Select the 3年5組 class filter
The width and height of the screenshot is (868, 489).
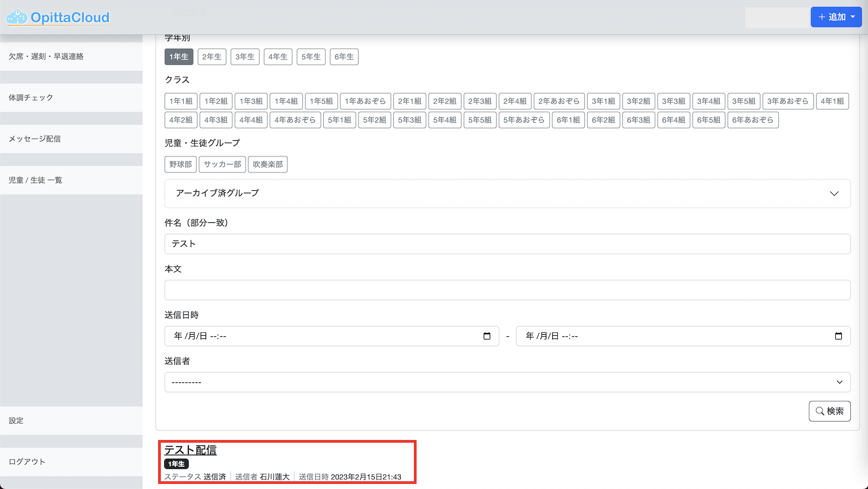[x=744, y=101]
